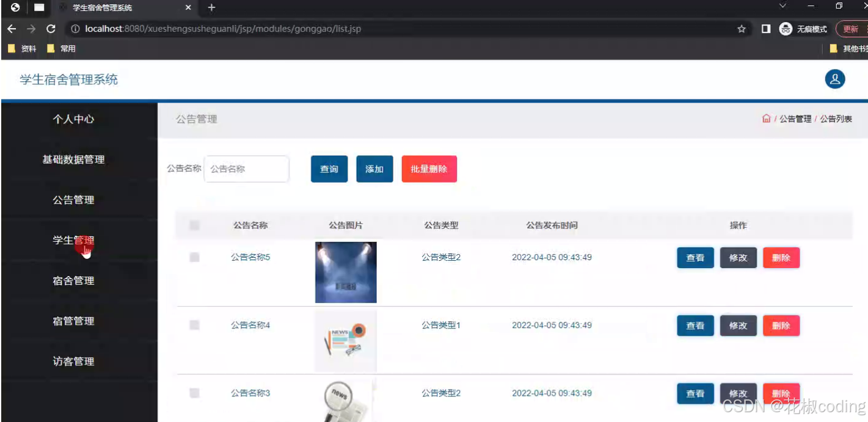Expand 基础数据管理 in the sidebar
This screenshot has width=868, height=422.
(74, 159)
